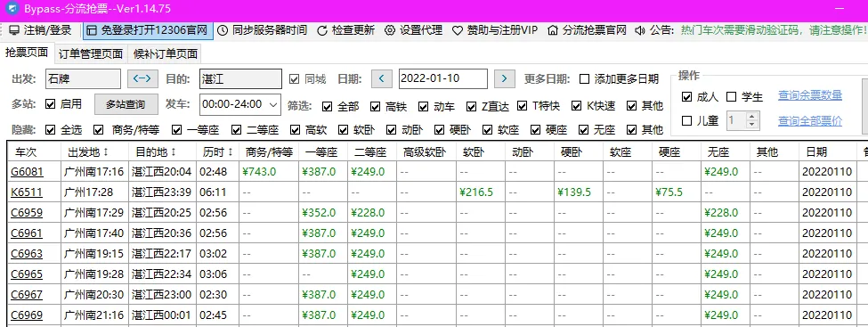868x327 pixels.
Task: Open train C6961 link
Action: (x=27, y=233)
